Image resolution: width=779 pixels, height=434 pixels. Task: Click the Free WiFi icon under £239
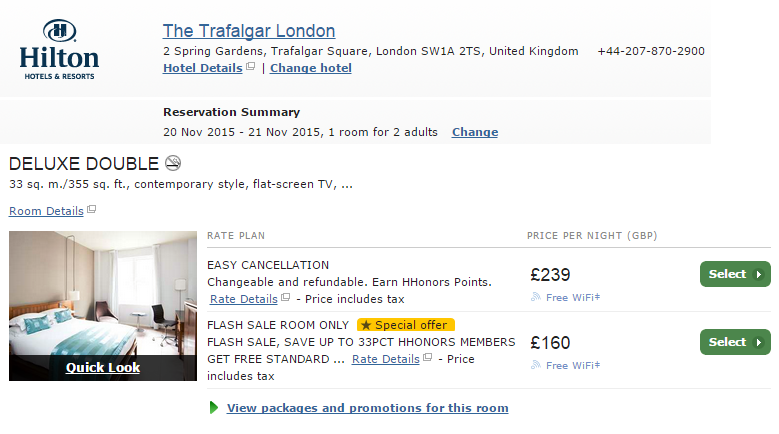click(536, 297)
